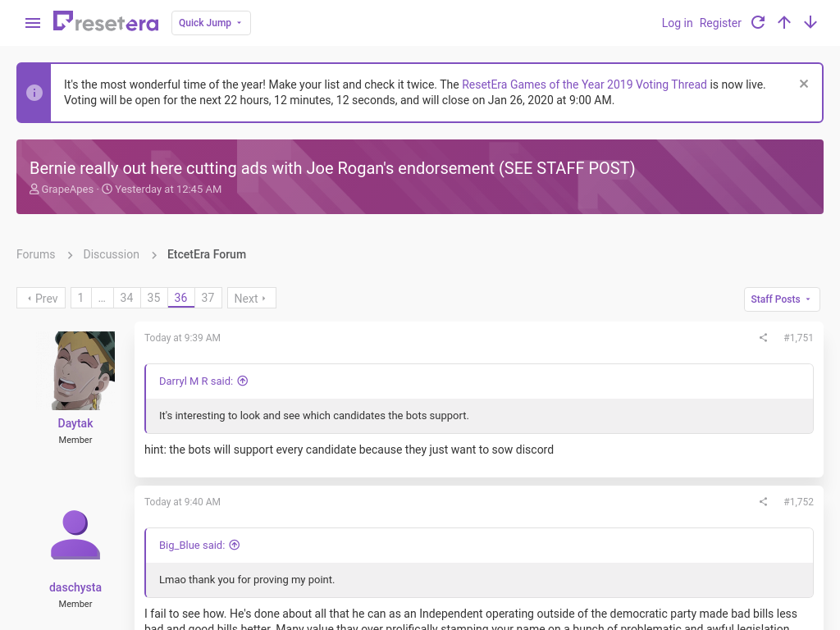Navigate to Discussion breadcrumb
This screenshot has height=630, width=840.
[x=111, y=254]
